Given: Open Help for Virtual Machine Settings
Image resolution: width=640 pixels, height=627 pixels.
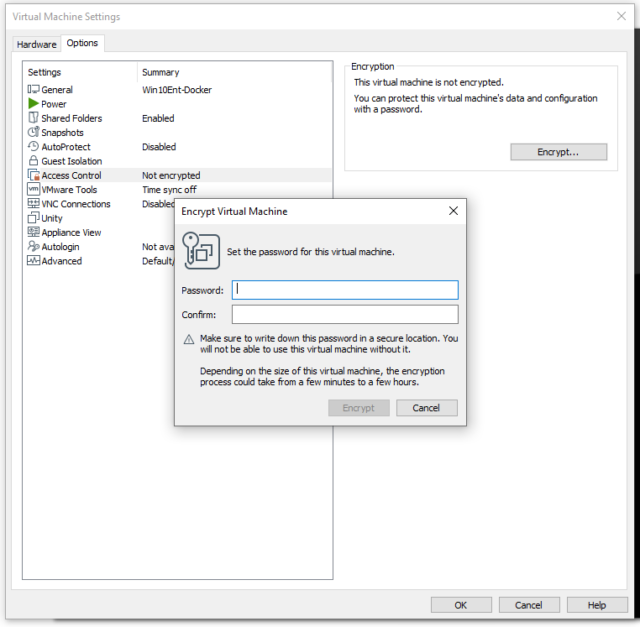Looking at the screenshot, I should 597,605.
